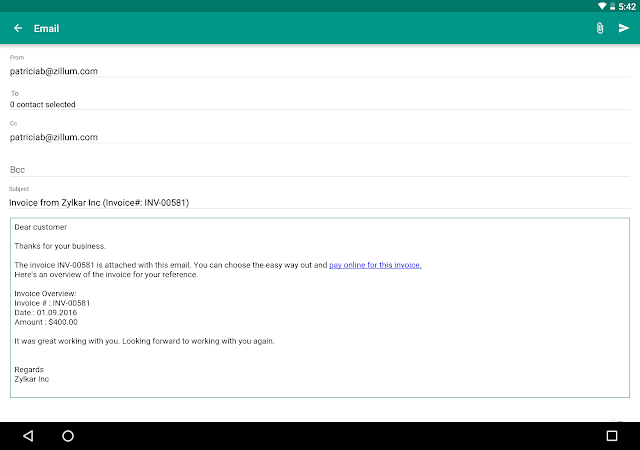Open recent apps with the square button
The image size is (640, 450).
pyautogui.click(x=611, y=436)
